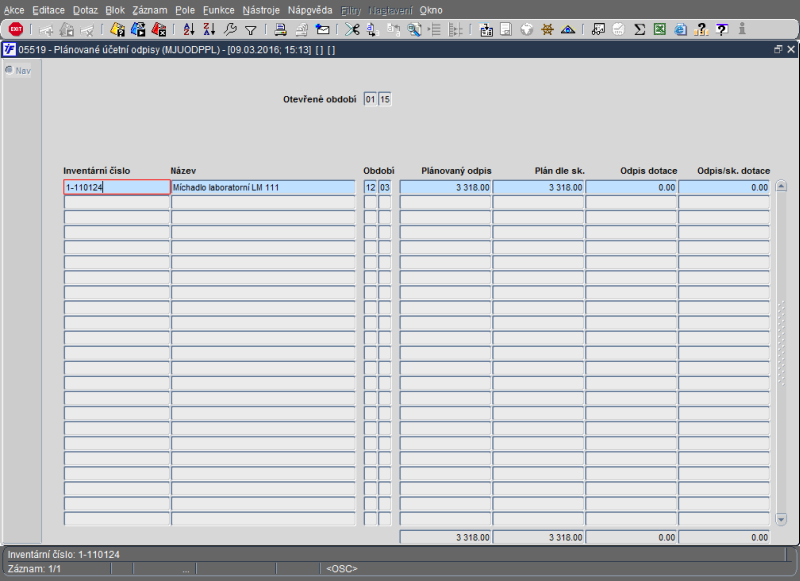Click the status text Záznam: 1/1
The image size is (800, 581).
34,569
